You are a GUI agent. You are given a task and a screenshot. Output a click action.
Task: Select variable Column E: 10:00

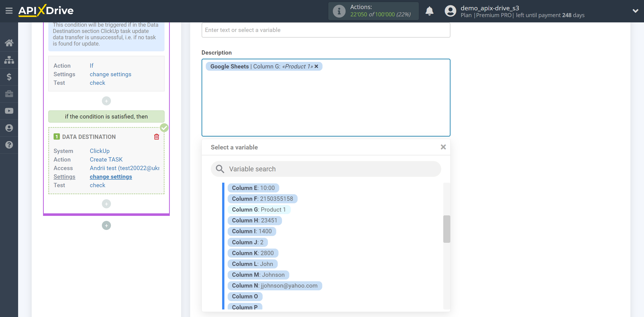[253, 188]
